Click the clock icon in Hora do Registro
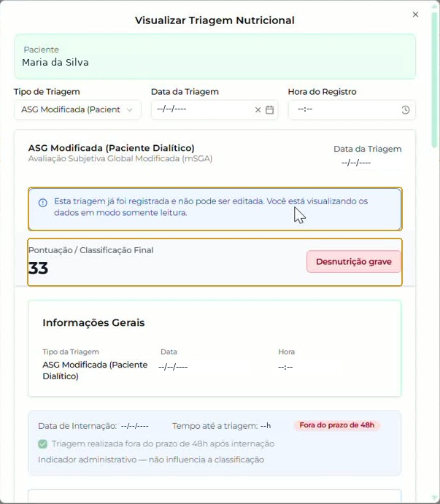The image size is (440, 504). coord(405,110)
